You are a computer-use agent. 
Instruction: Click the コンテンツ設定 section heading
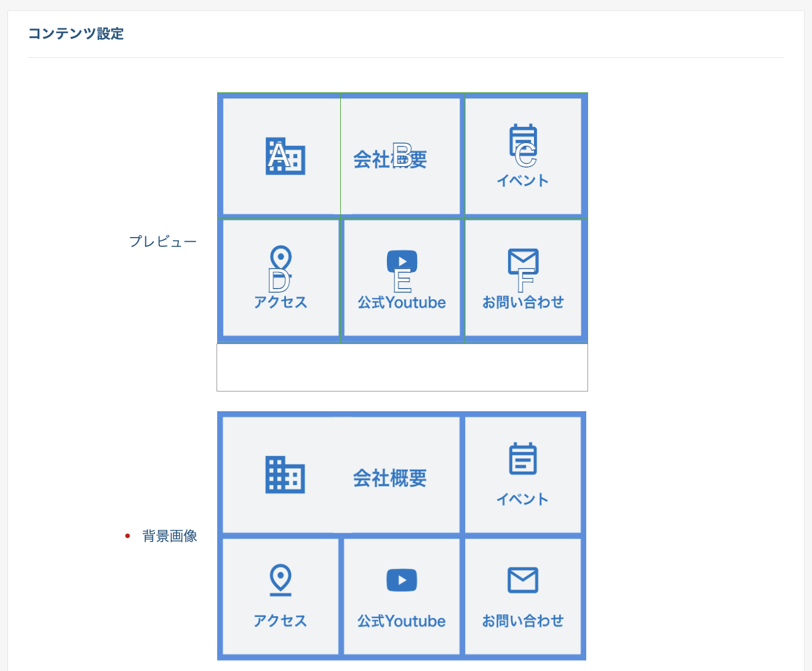[x=76, y=34]
